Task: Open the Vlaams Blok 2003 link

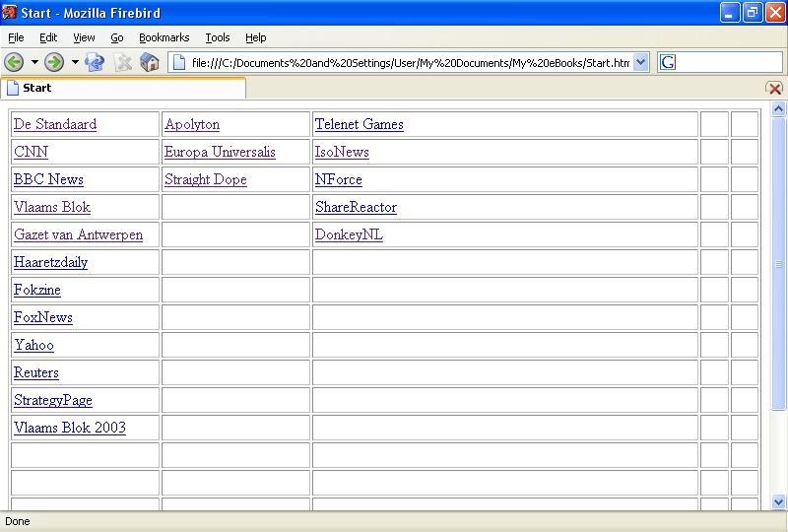Action: click(x=69, y=428)
